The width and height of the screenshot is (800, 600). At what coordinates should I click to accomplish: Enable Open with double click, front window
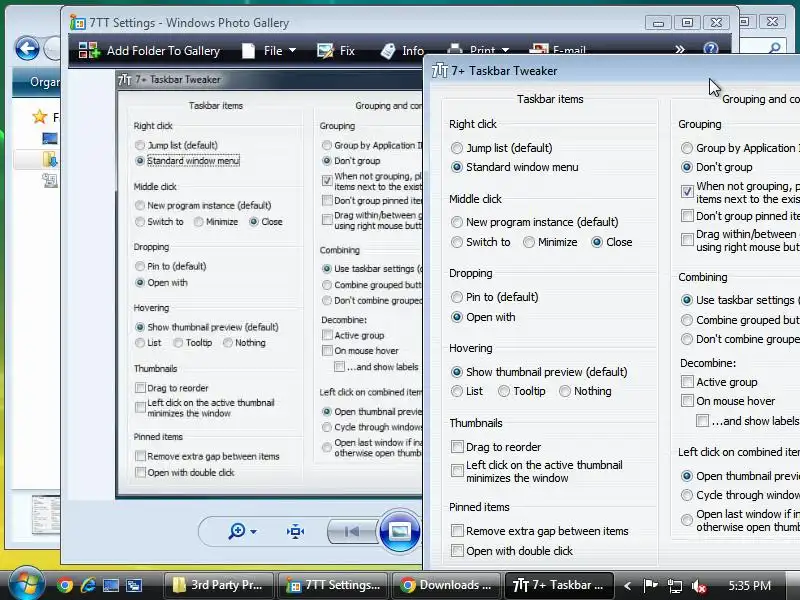point(457,551)
